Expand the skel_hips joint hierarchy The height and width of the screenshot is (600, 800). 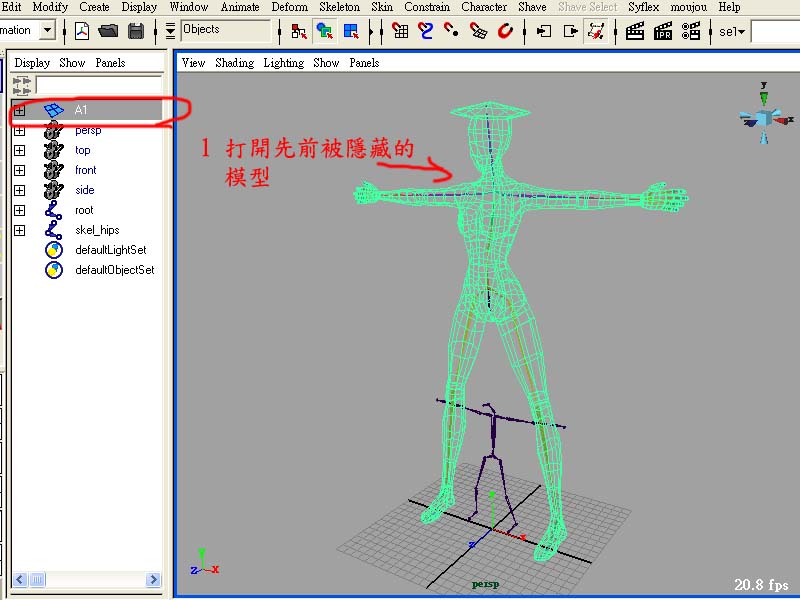tap(19, 230)
